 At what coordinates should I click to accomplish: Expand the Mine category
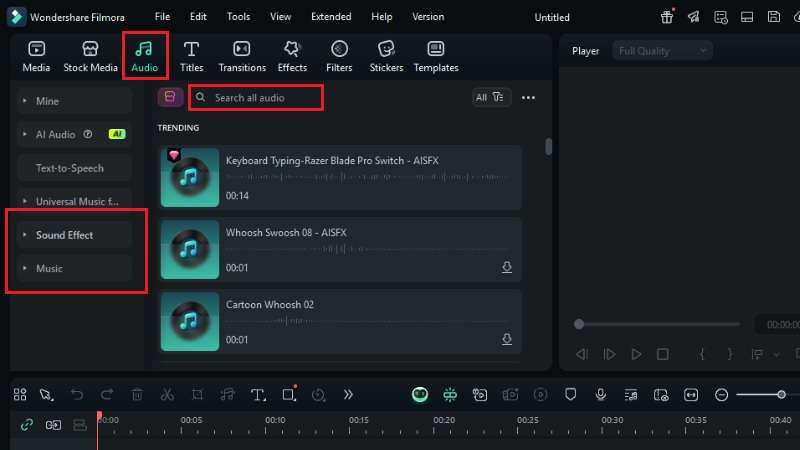74,101
